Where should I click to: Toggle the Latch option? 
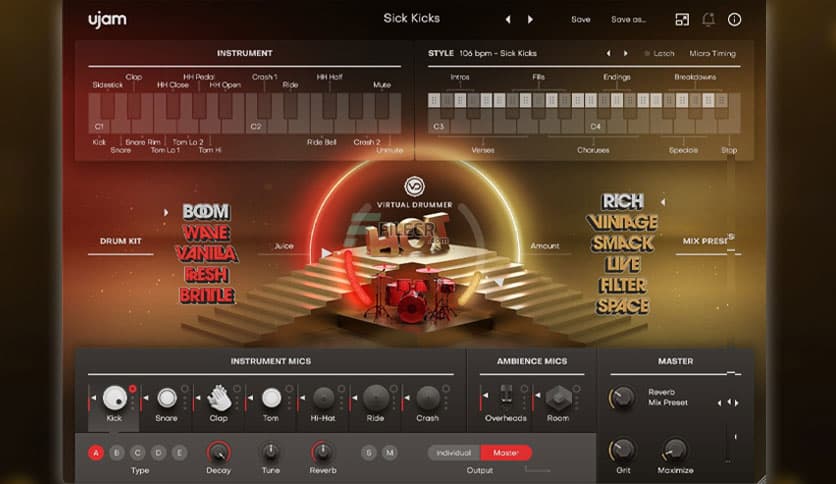tap(659, 53)
